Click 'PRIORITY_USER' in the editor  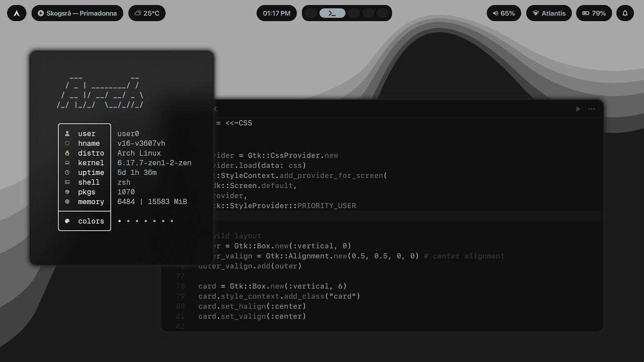pyautogui.click(x=327, y=206)
